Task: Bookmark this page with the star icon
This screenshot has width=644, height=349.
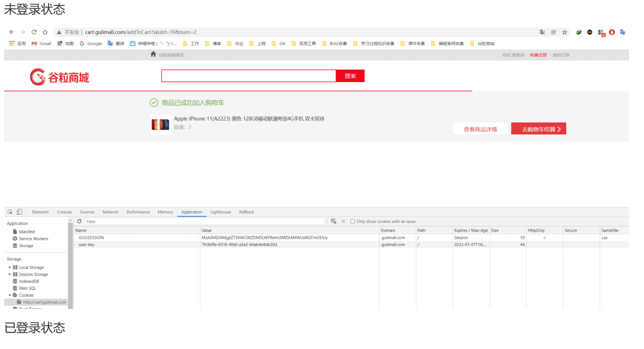Action: [565, 32]
